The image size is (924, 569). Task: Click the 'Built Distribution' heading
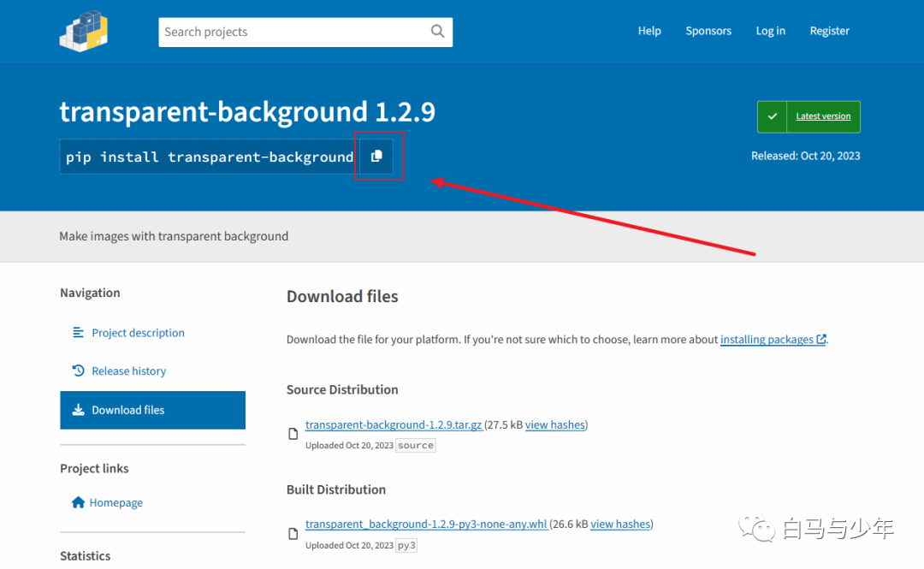pyautogui.click(x=336, y=489)
